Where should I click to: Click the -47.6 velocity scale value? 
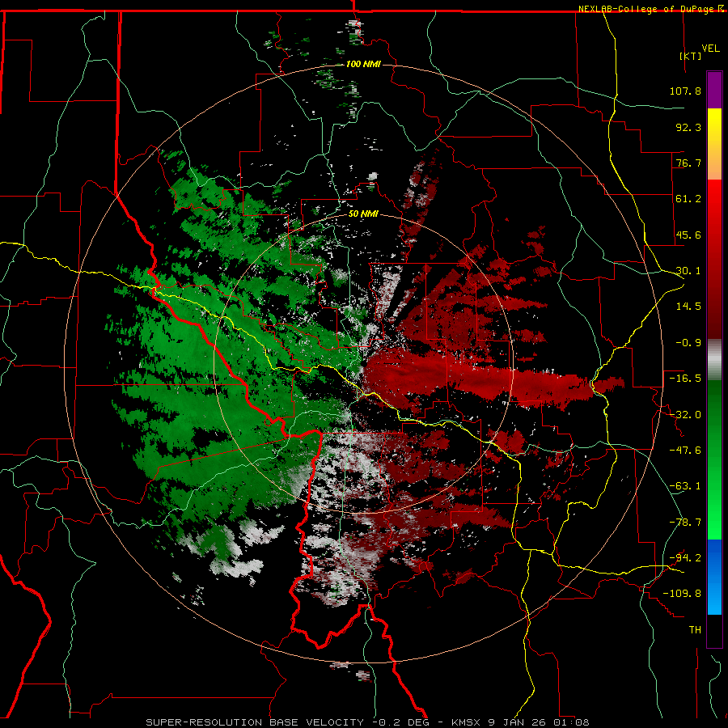(685, 451)
